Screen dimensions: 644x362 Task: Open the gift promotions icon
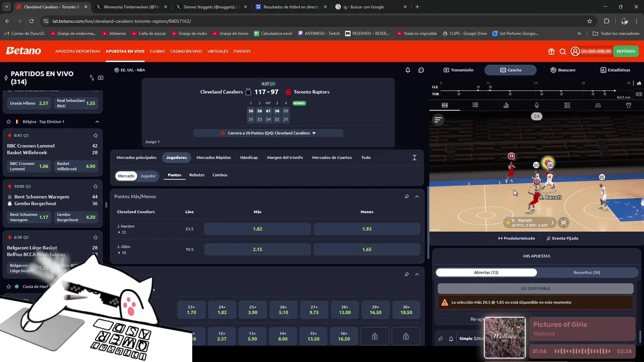(551, 51)
